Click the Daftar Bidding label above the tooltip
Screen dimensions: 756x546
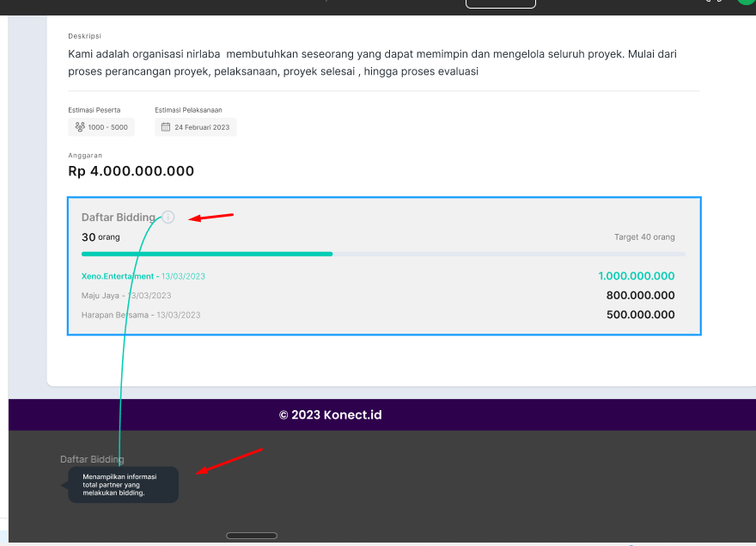(x=92, y=459)
